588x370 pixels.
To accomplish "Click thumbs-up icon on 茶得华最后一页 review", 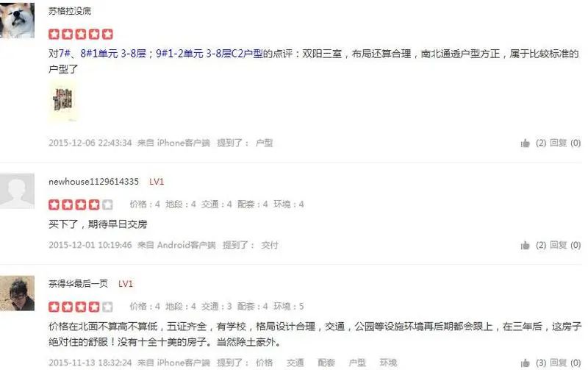I will tap(525, 363).
